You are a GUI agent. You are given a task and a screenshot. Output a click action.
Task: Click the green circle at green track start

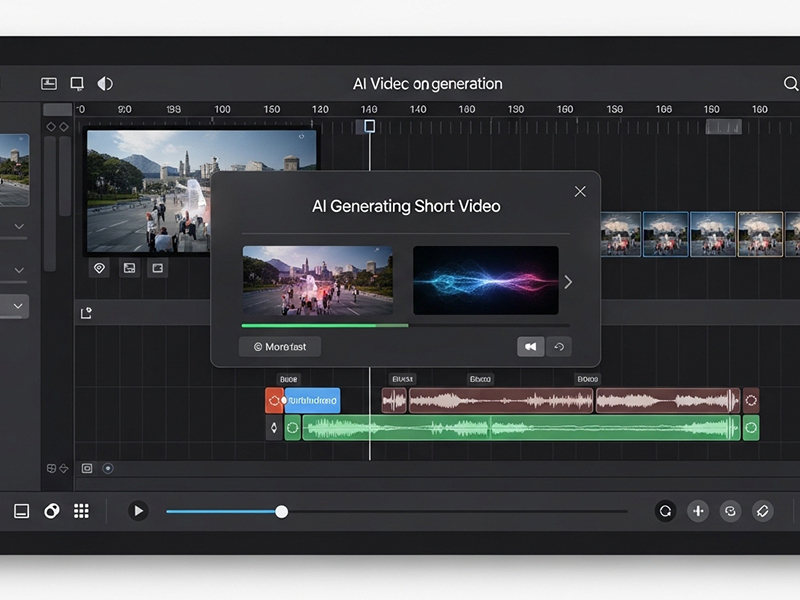(293, 428)
